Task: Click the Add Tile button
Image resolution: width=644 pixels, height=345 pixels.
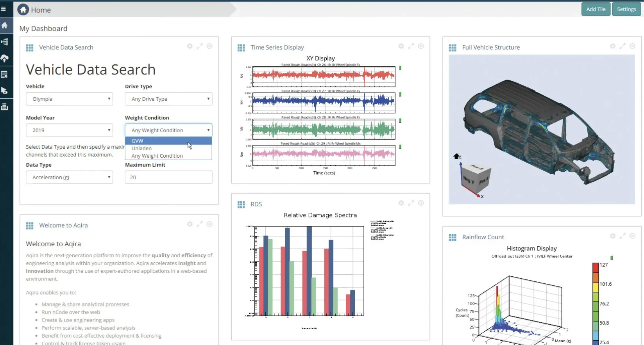Action: tap(596, 9)
